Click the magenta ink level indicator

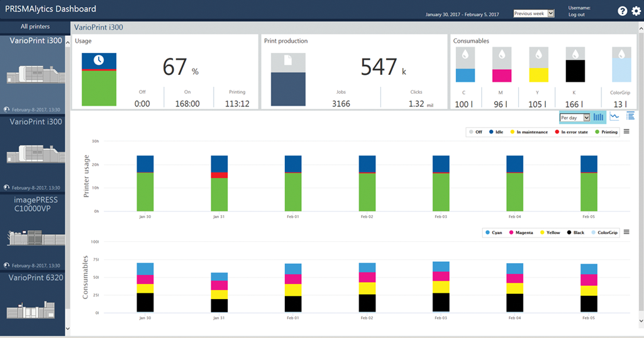pyautogui.click(x=502, y=65)
